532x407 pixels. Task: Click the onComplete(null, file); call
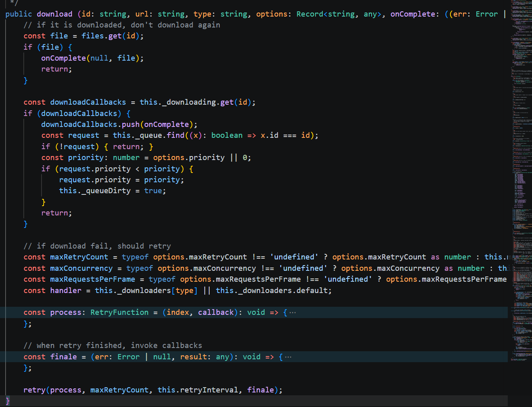pos(93,58)
